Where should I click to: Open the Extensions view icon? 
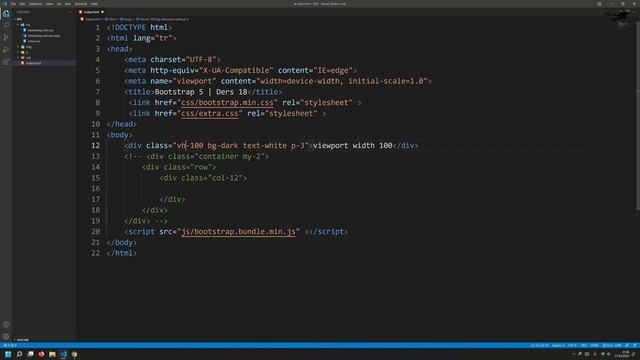coord(6,62)
